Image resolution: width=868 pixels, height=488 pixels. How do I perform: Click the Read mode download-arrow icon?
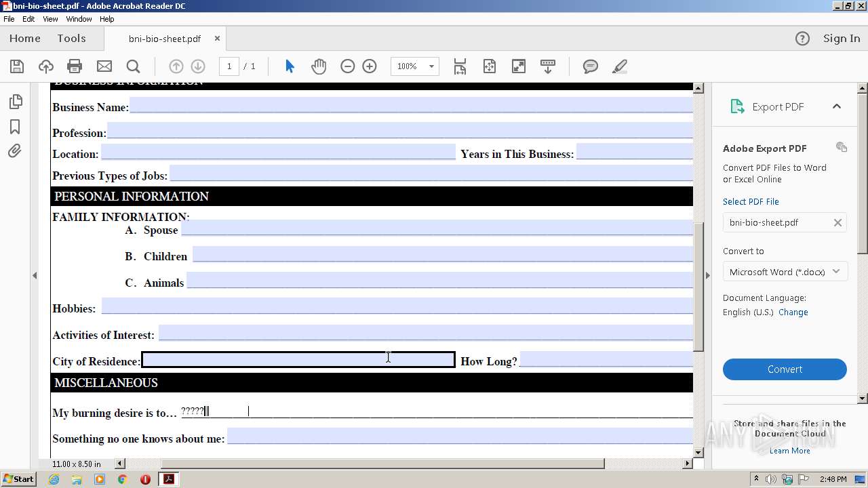click(x=548, y=66)
